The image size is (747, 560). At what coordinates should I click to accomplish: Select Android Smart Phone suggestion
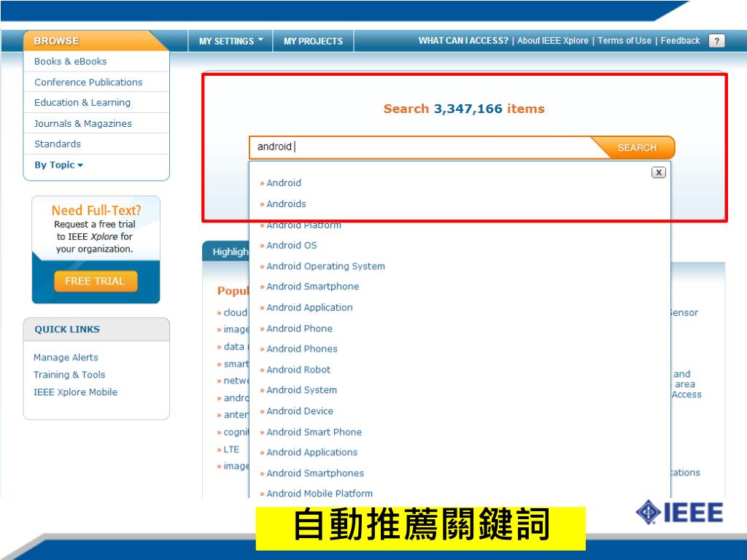click(314, 432)
